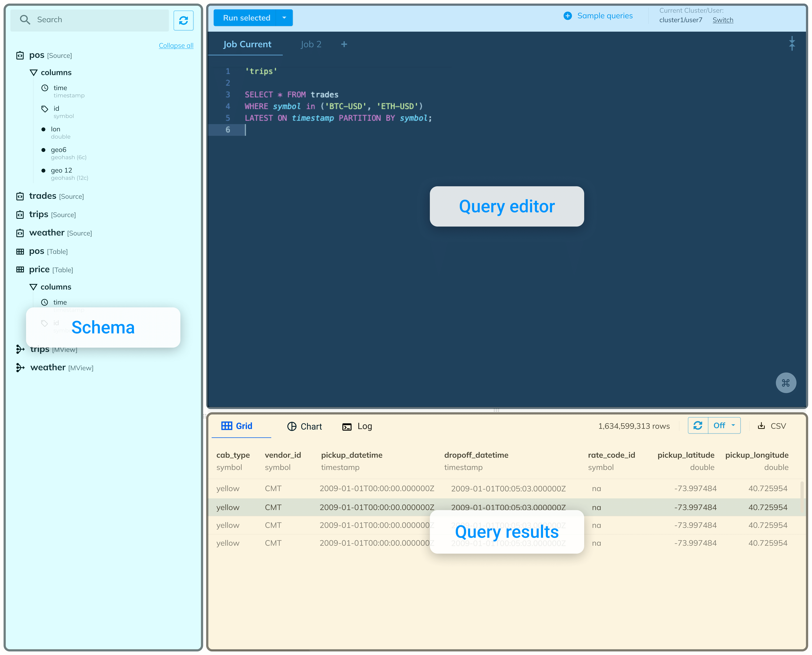Click the Run selected button
This screenshot has width=812, height=655.
[x=246, y=18]
